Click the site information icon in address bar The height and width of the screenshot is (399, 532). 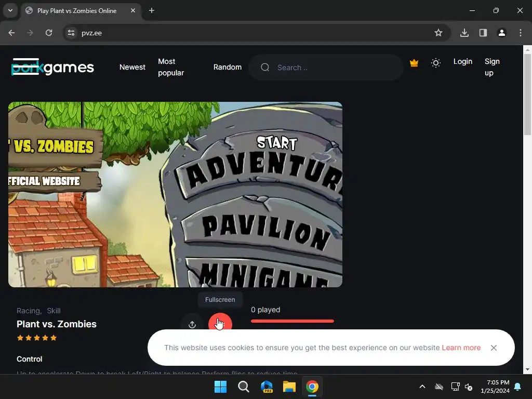click(x=71, y=33)
